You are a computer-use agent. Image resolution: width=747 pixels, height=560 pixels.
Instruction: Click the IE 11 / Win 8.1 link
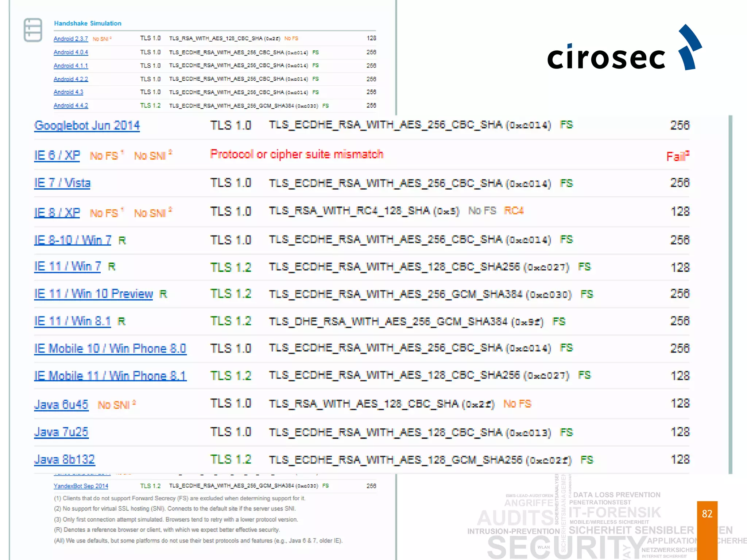(72, 321)
